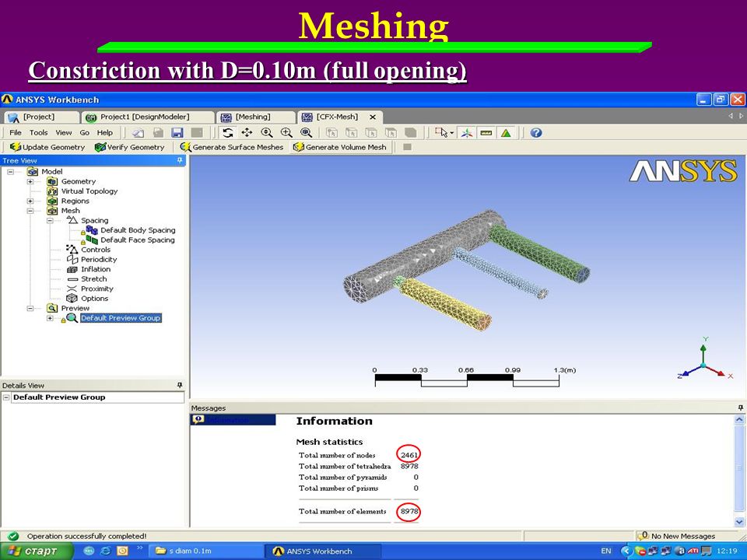
Task: Open the Tools menu
Action: pos(39,133)
